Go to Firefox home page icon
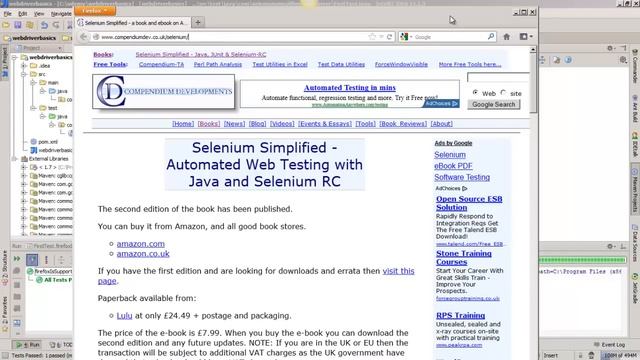 pos(507,37)
